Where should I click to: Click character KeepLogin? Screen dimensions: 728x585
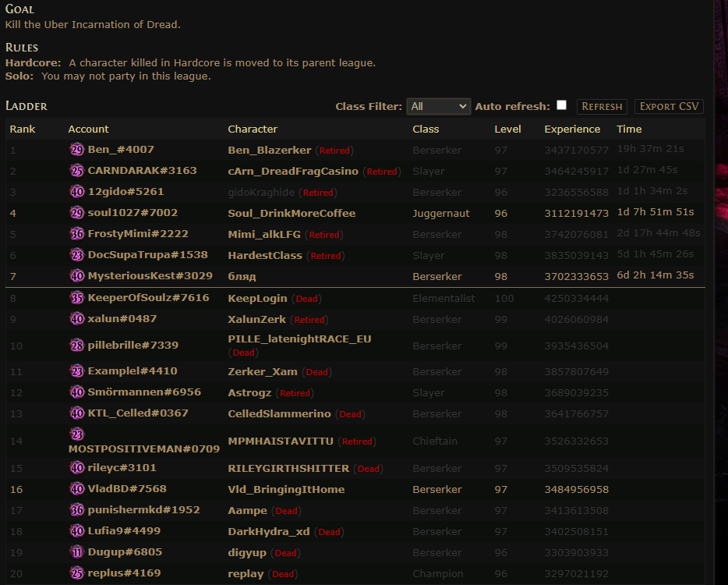coord(258,298)
